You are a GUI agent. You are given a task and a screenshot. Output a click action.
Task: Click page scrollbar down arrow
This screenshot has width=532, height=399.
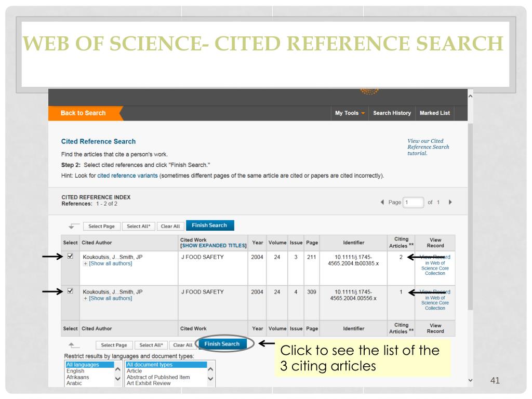pyautogui.click(x=470, y=380)
